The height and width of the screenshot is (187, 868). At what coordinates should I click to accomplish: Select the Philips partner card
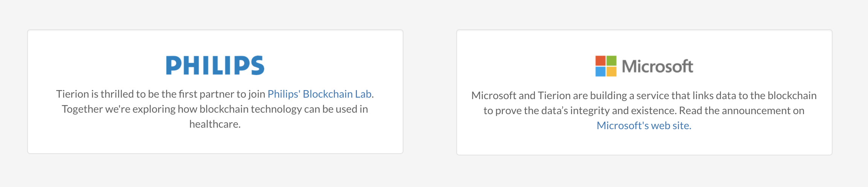(215, 92)
